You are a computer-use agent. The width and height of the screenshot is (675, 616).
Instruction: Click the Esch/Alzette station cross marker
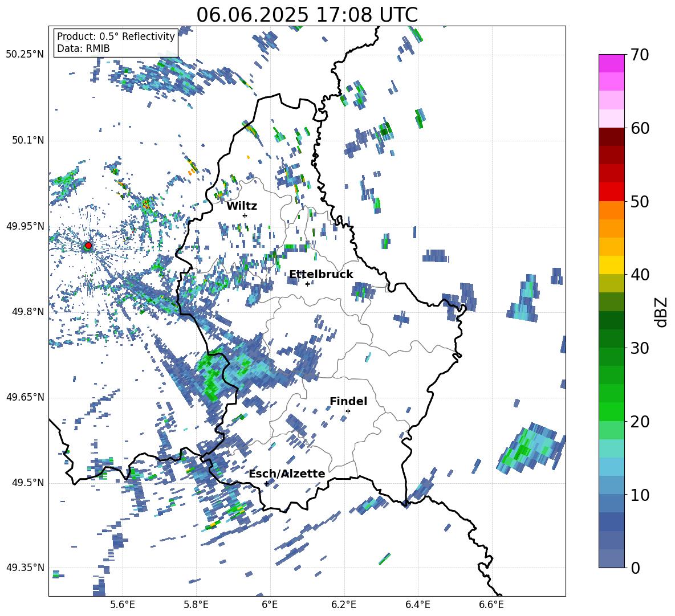tap(266, 483)
